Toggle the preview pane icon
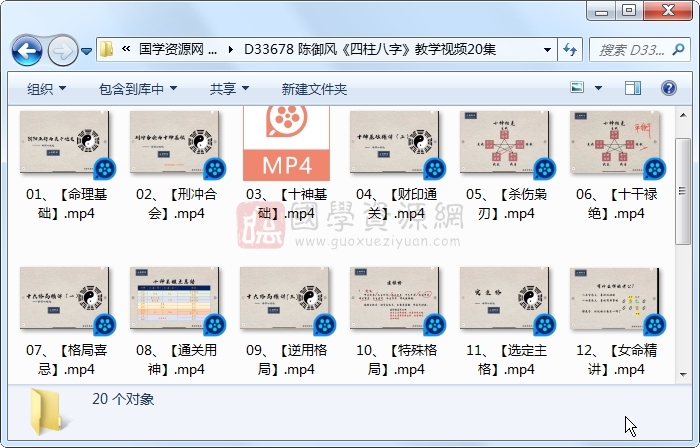 (633, 88)
